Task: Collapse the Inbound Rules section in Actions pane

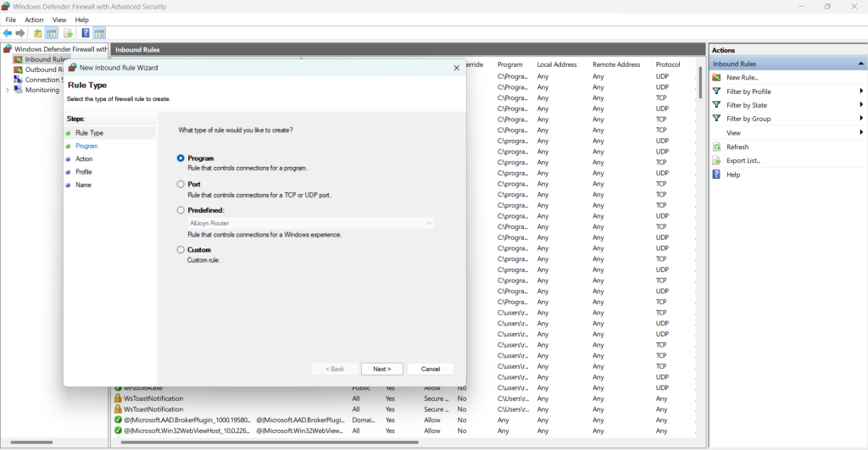Action: point(861,64)
